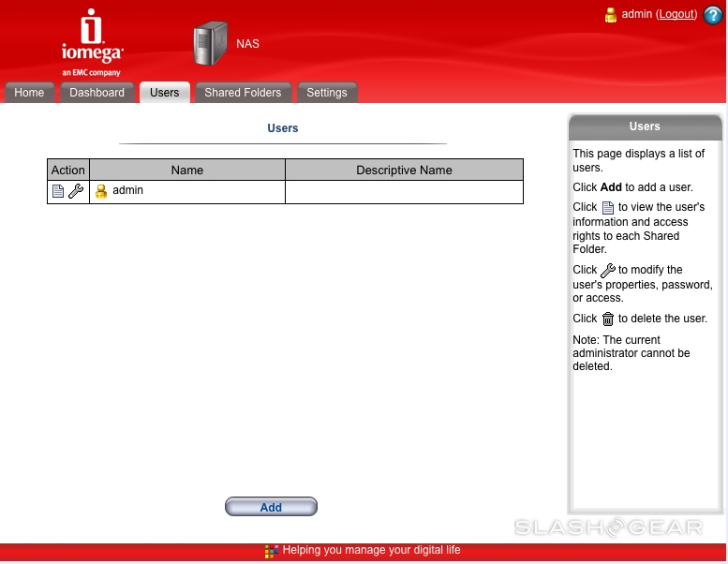Image resolution: width=728 pixels, height=564 pixels.
Task: Go to the Shared Folders tab
Action: click(x=243, y=93)
